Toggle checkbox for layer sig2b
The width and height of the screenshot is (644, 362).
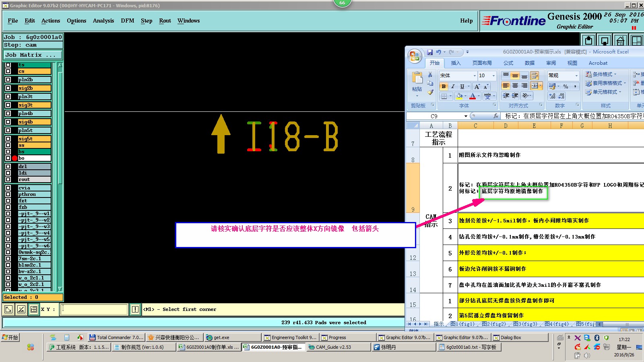(8, 88)
